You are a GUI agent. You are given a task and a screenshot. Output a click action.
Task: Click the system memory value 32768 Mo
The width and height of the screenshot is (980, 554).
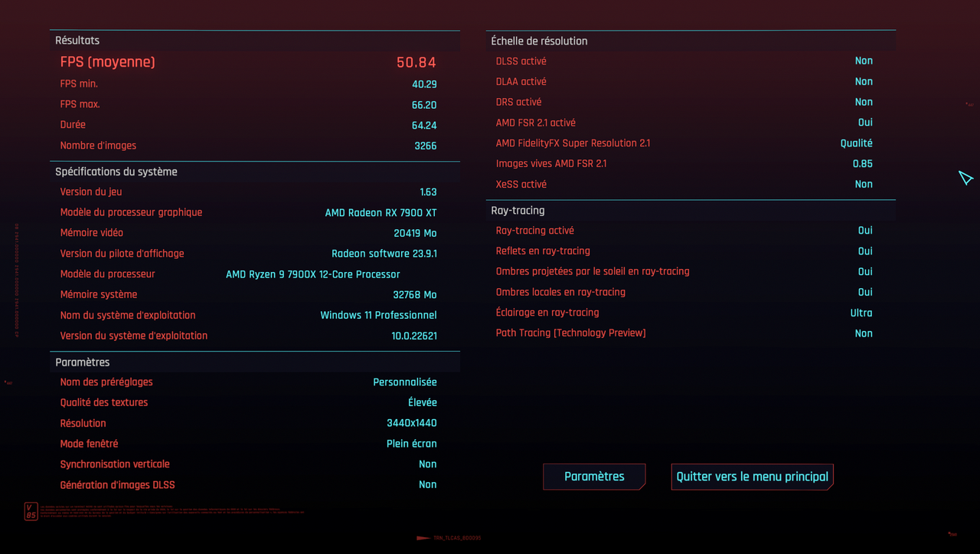pos(415,295)
